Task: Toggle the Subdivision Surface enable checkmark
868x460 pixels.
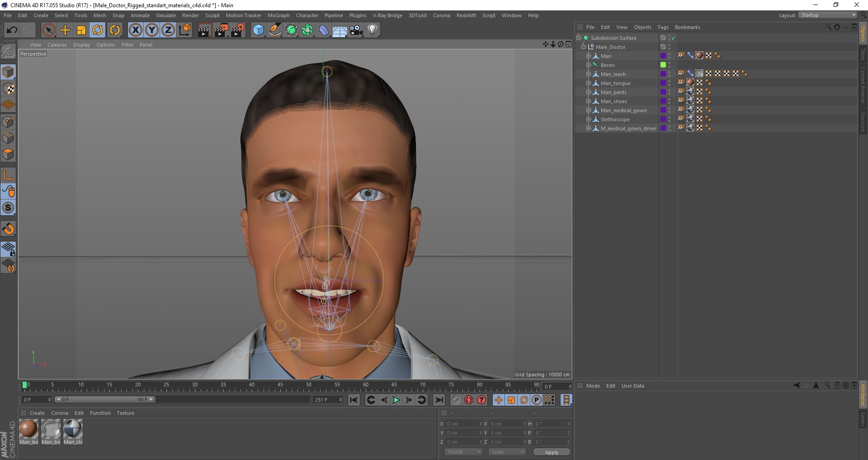Action: pos(673,38)
